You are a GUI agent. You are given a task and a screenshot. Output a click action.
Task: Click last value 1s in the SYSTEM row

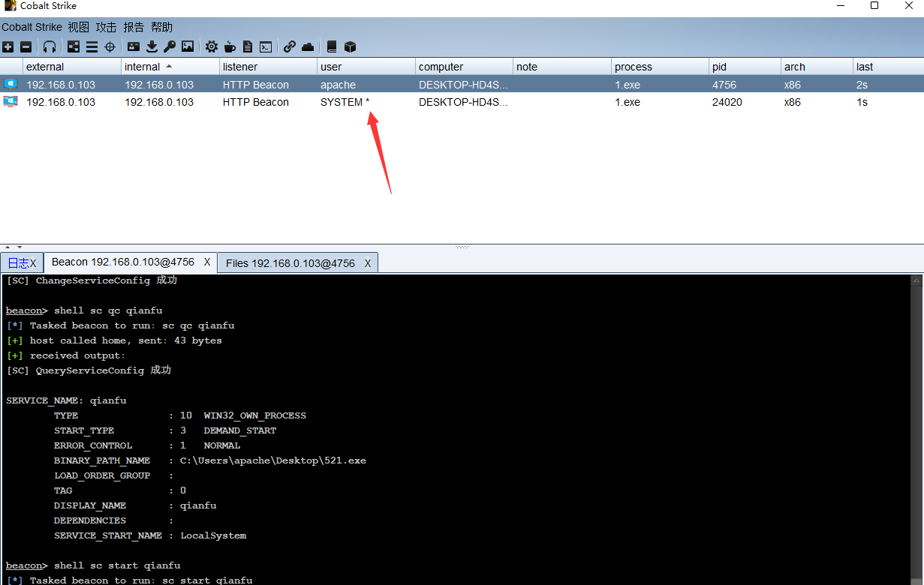click(862, 102)
